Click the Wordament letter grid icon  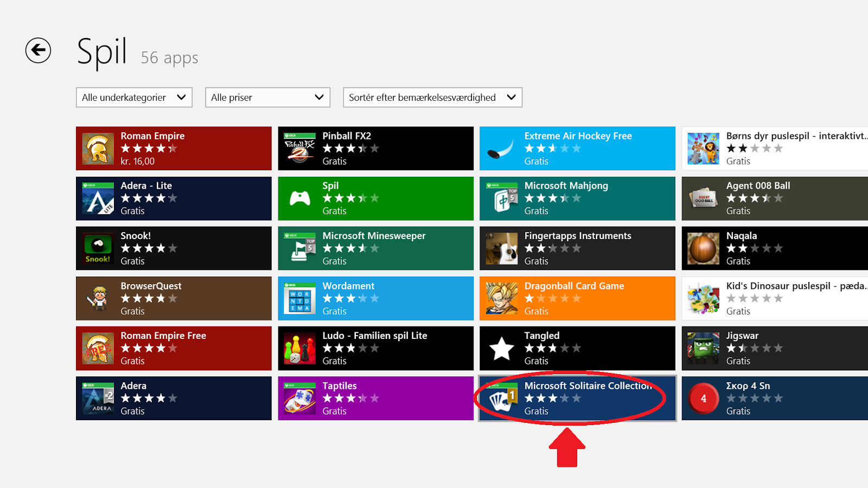tap(300, 298)
